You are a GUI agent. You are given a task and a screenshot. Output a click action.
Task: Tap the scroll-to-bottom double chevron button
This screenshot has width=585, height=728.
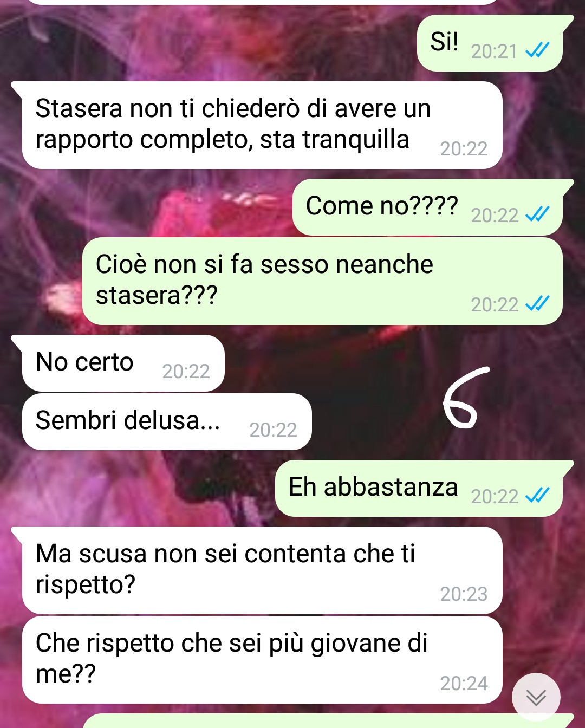pos(536,697)
